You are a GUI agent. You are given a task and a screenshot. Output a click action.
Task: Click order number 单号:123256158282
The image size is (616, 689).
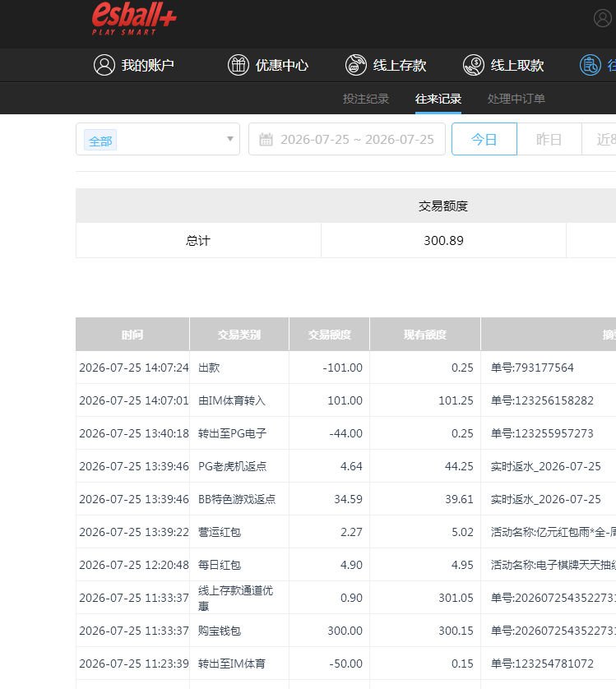542,400
